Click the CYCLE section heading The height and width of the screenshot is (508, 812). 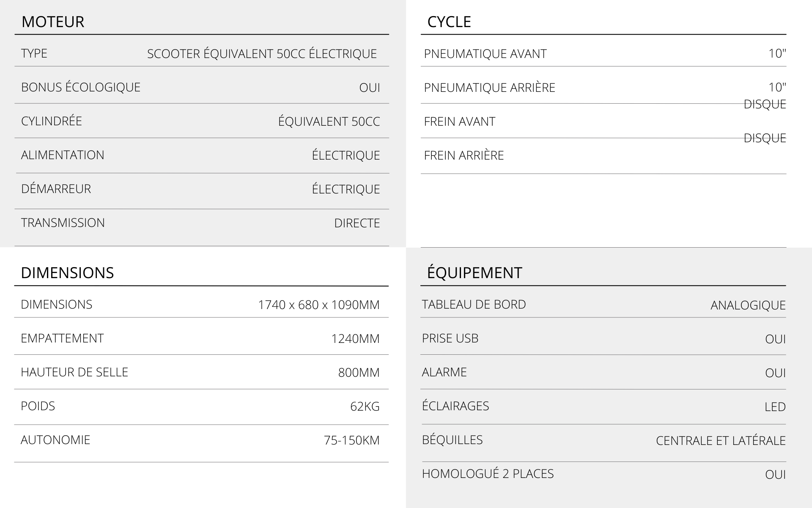[449, 22]
